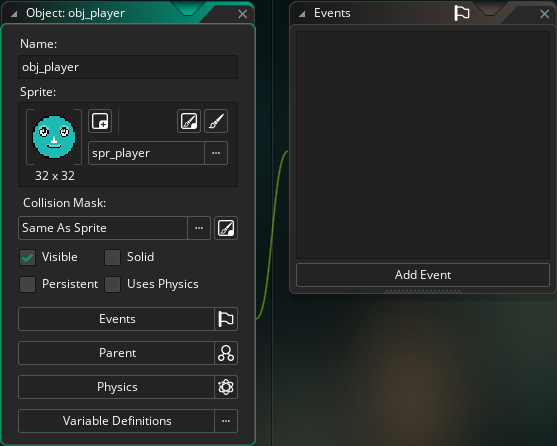Click the Add Event button
557x446 pixels.
423,275
